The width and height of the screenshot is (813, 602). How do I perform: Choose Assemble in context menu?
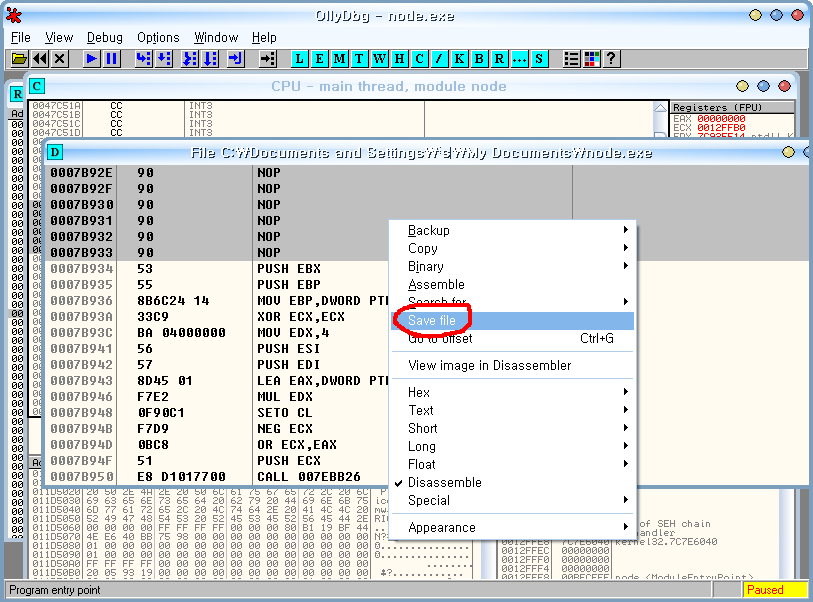pos(512,285)
